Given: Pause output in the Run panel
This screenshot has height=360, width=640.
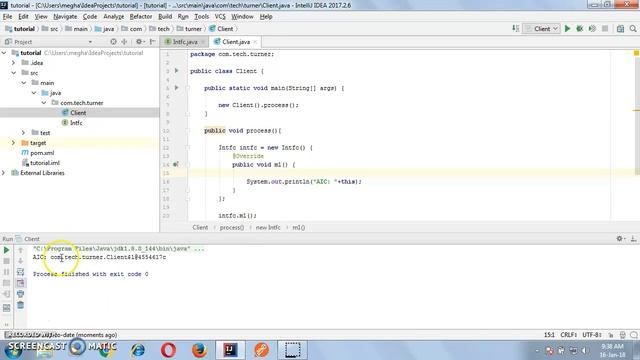Looking at the screenshot, I should click(x=7, y=272).
